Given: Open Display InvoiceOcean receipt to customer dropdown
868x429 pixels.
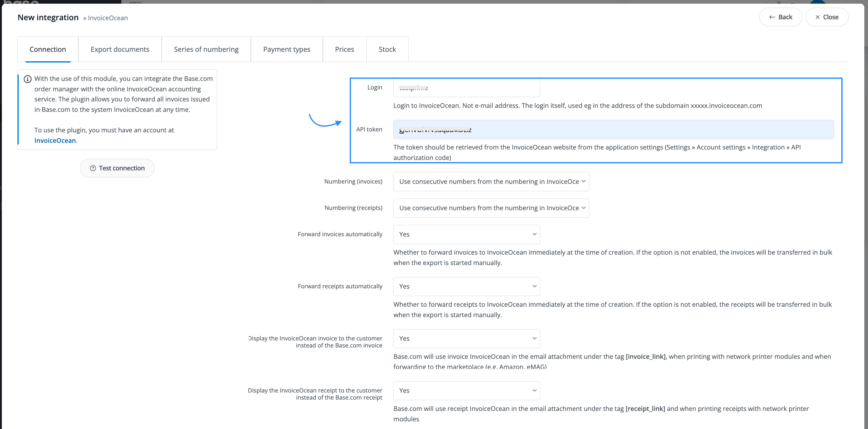Looking at the screenshot, I should [x=466, y=391].
